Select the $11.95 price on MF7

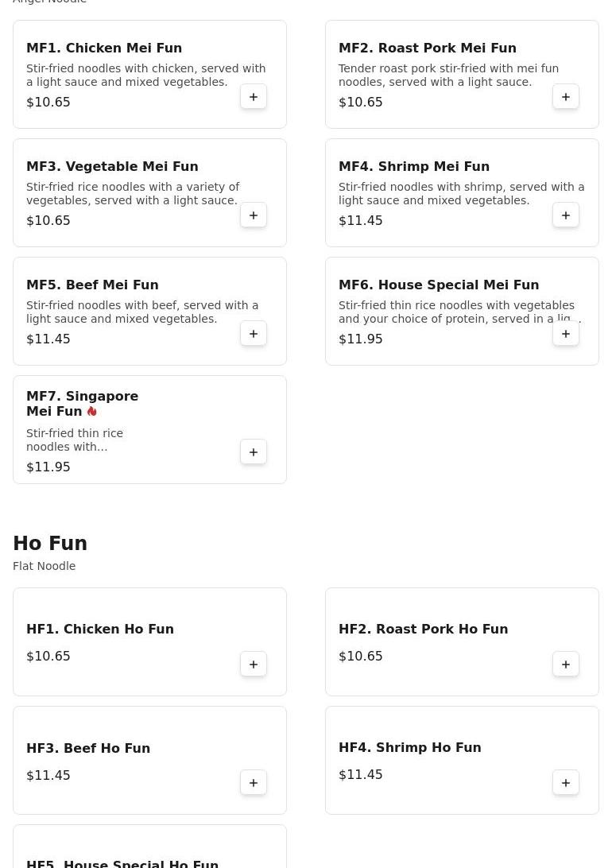48,467
